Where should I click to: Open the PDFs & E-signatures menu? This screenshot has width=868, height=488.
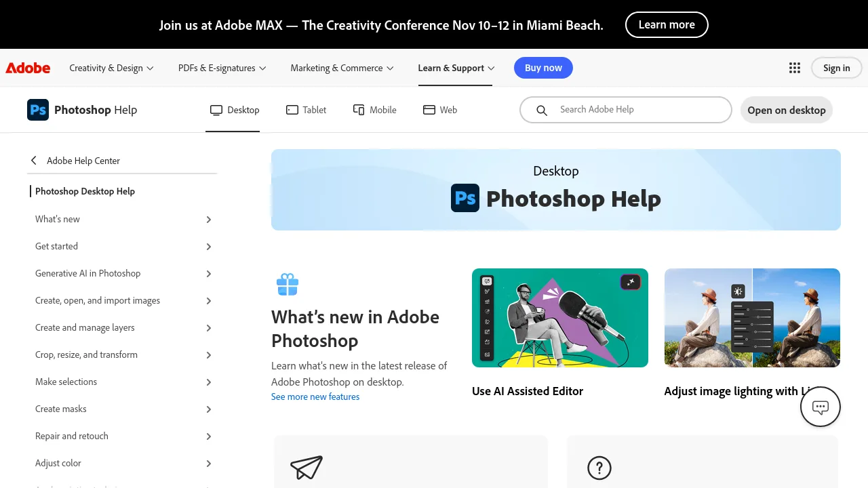[222, 68]
